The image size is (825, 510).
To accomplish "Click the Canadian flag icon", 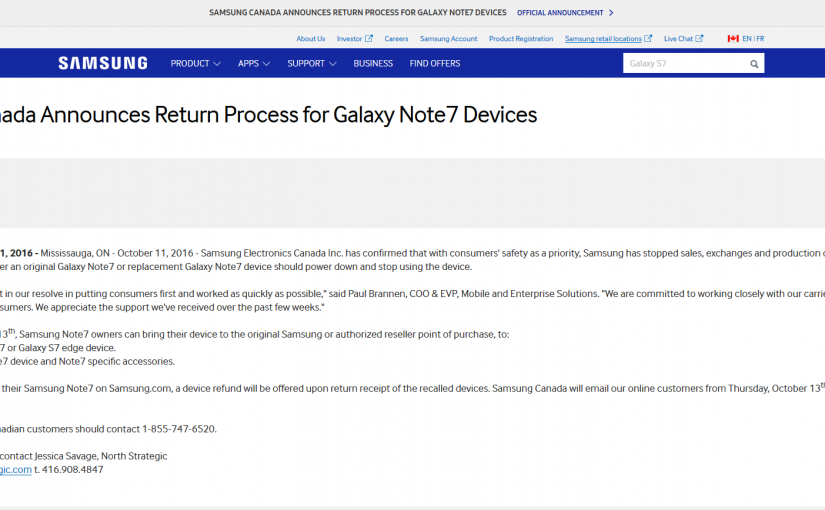I will tap(733, 39).
